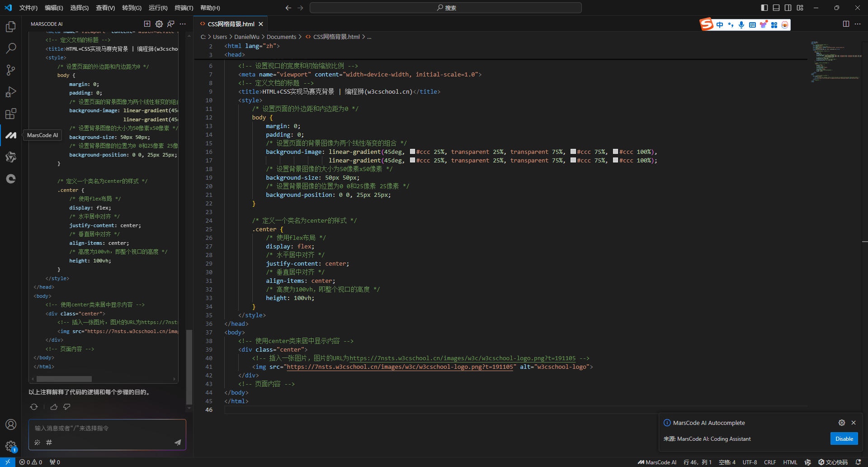Give thumbs up to the AI answer
The image size is (868, 467).
tap(54, 407)
